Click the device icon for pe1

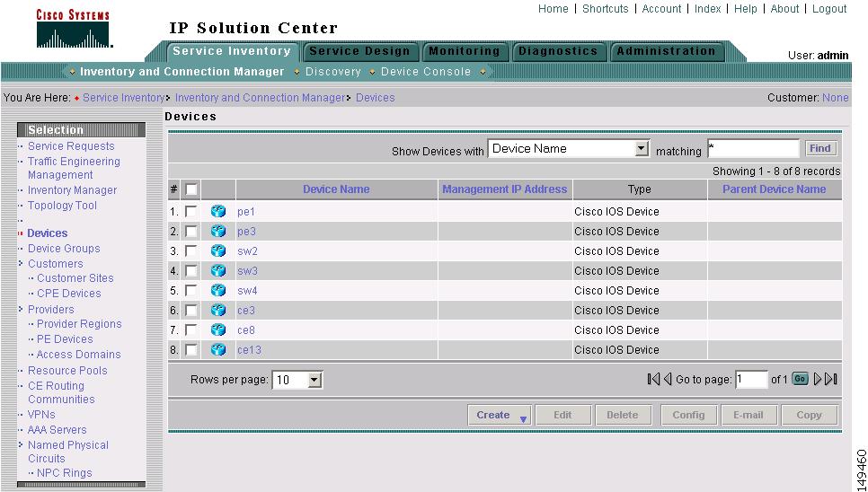point(218,211)
